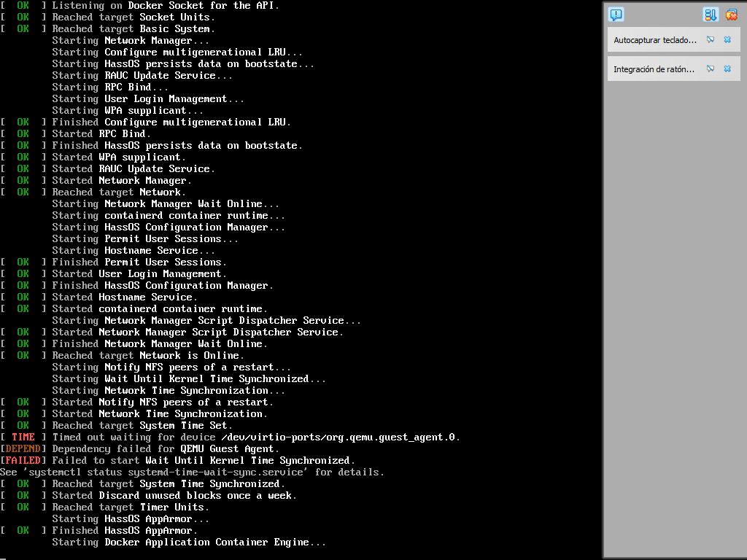This screenshot has height=560, width=747.
Task: Toggle the notification sort order icon
Action: pyautogui.click(x=710, y=15)
